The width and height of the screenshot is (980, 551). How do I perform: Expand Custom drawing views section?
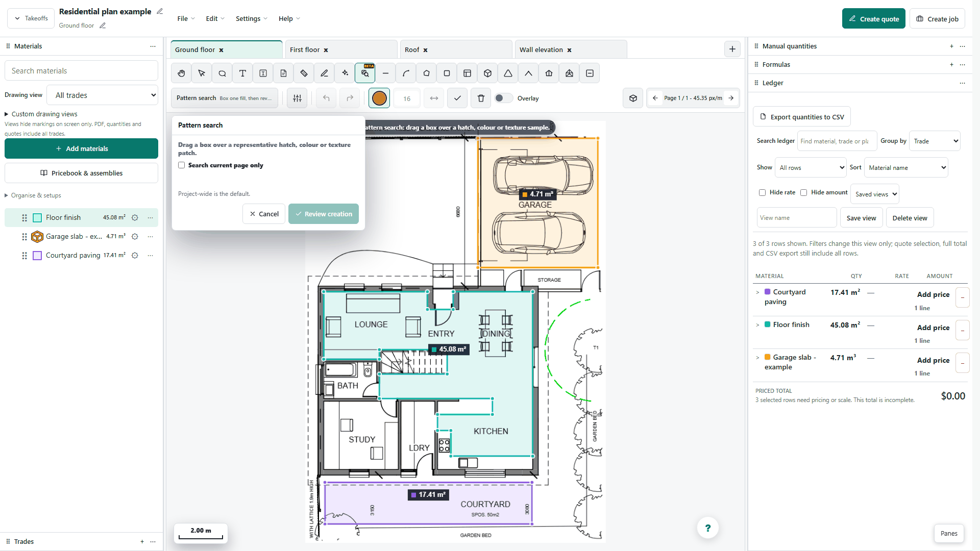(x=41, y=114)
